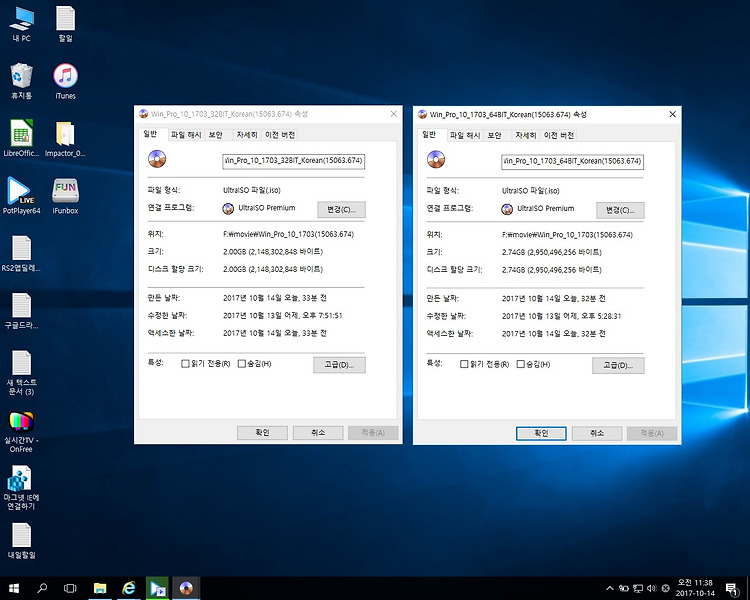Open 고급(D)... in 32BIT window
This screenshot has width=750, height=600.
tap(339, 365)
